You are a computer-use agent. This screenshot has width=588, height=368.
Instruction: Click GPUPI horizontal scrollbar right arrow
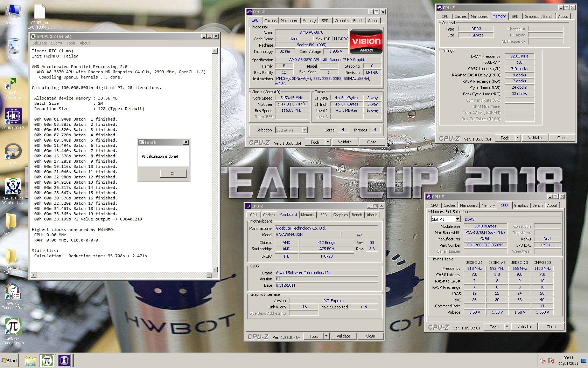[209, 275]
